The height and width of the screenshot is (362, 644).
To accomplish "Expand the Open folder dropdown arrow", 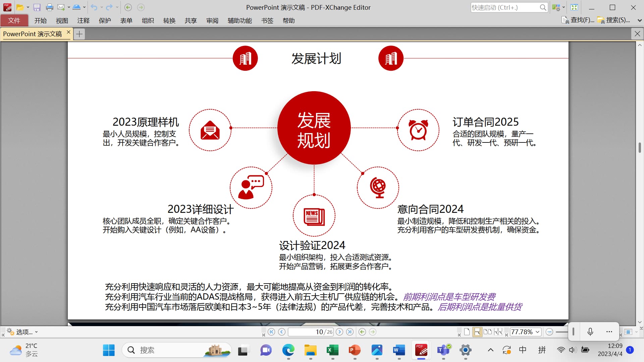I will click(x=28, y=7).
